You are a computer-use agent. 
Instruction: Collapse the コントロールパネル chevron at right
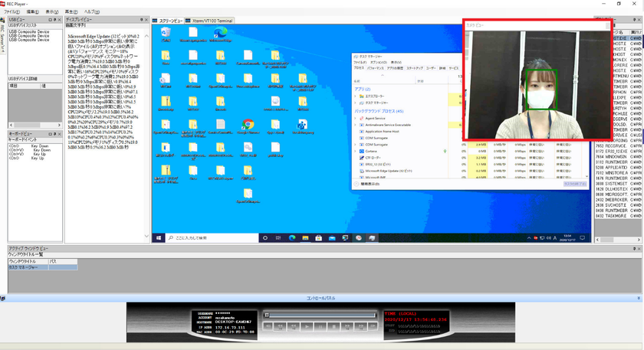coord(639,298)
